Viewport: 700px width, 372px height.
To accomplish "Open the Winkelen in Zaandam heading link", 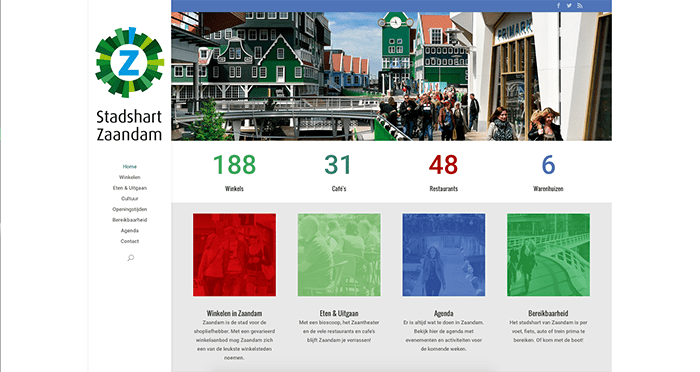I will (234, 313).
